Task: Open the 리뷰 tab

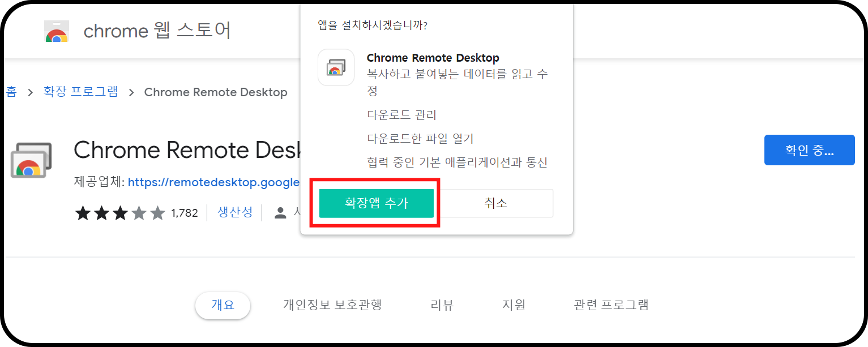Action: (x=442, y=305)
